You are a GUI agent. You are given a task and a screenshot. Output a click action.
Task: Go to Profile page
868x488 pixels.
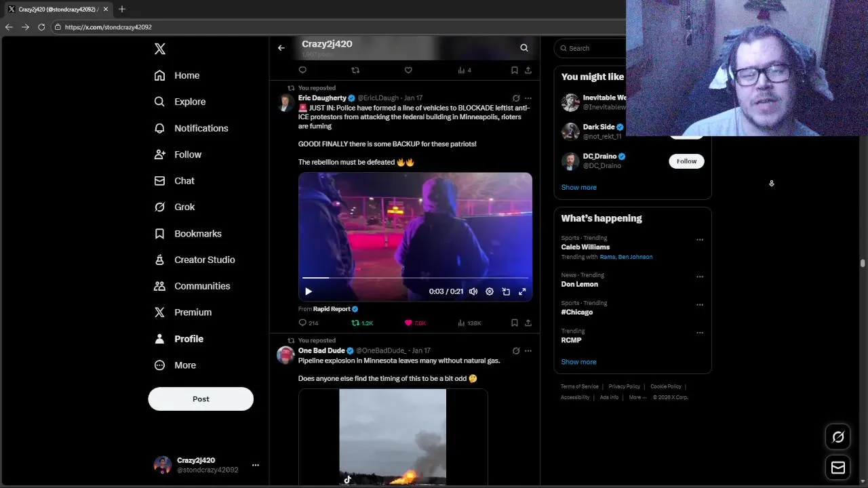click(179, 339)
